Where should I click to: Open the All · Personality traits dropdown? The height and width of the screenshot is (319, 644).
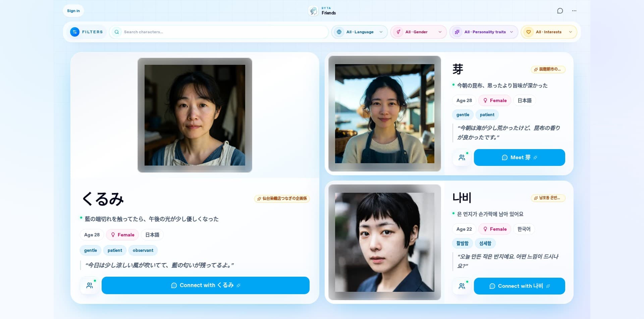pos(484,32)
